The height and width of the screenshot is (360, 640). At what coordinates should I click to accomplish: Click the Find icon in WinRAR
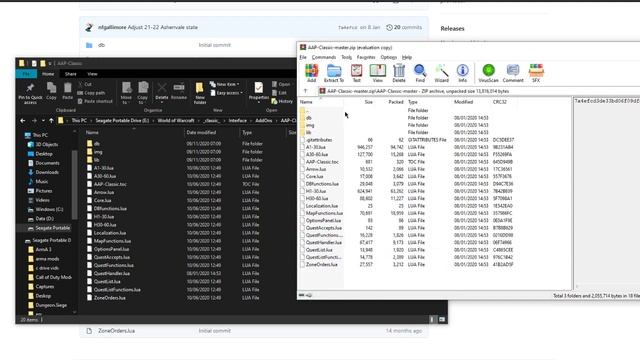(420, 73)
